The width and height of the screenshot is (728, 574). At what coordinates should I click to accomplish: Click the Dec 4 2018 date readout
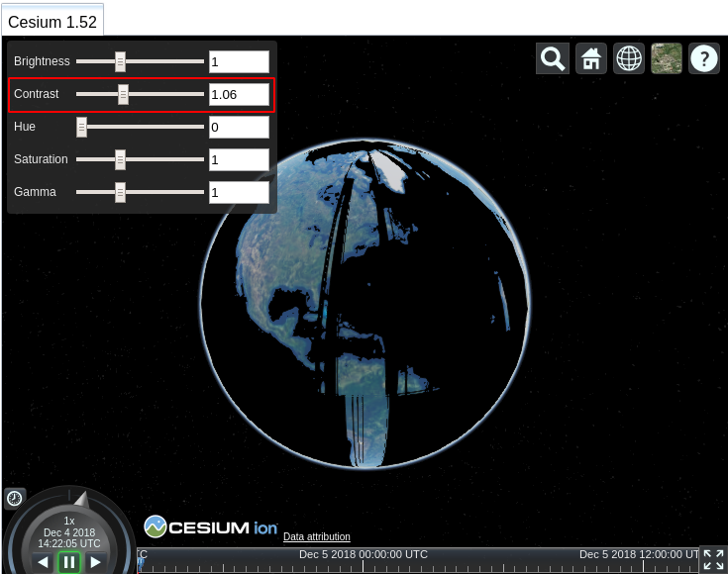69,532
